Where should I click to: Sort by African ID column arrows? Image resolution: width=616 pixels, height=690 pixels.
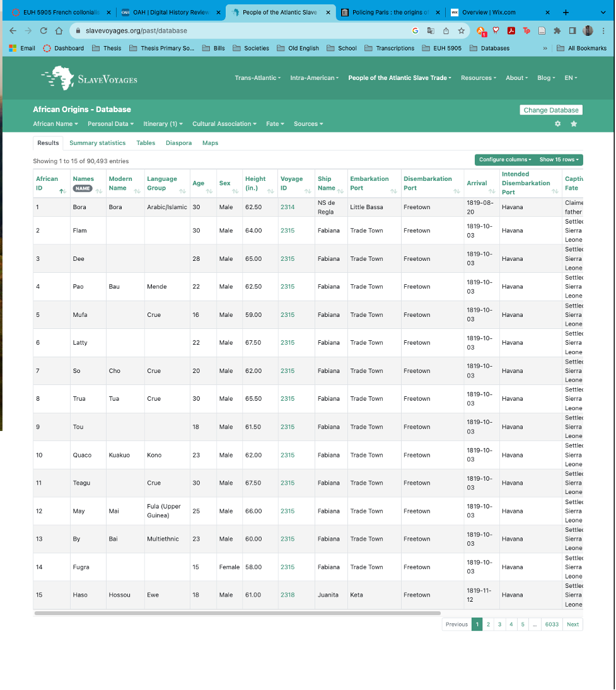(x=63, y=191)
